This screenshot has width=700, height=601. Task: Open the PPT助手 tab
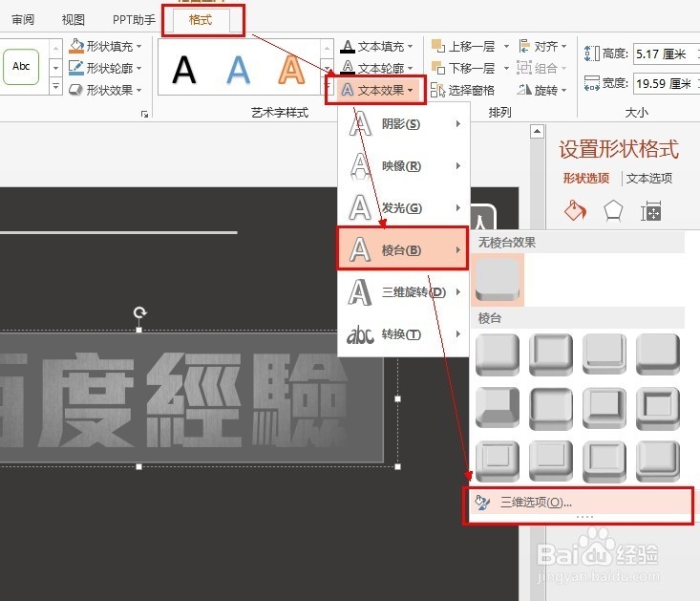[x=134, y=20]
